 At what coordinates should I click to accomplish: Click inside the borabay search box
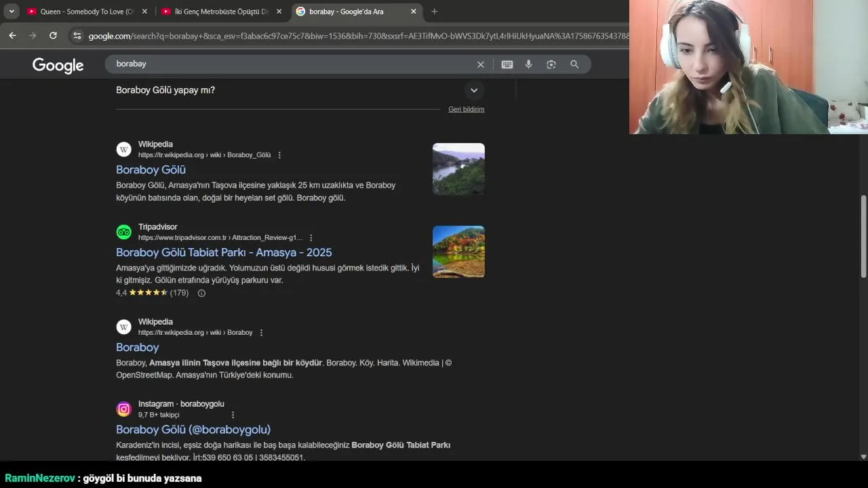(x=292, y=64)
